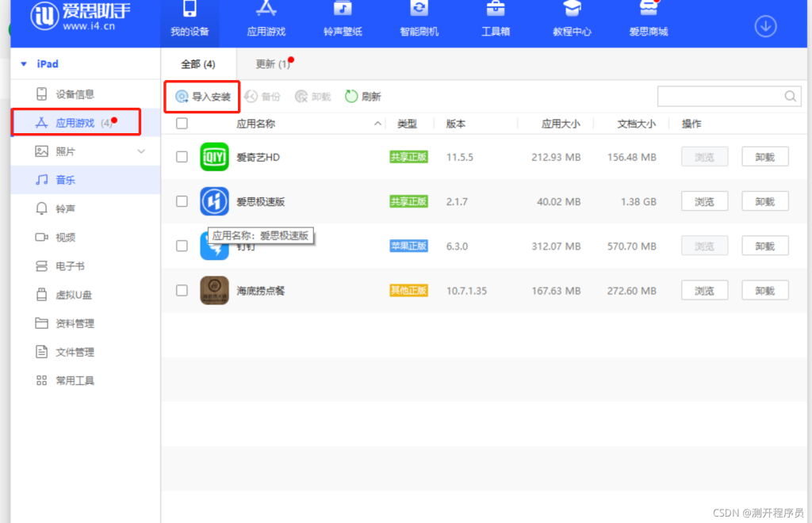Open the 工具箱 toolbox
Viewport: 812px width, 523px height.
[x=496, y=21]
